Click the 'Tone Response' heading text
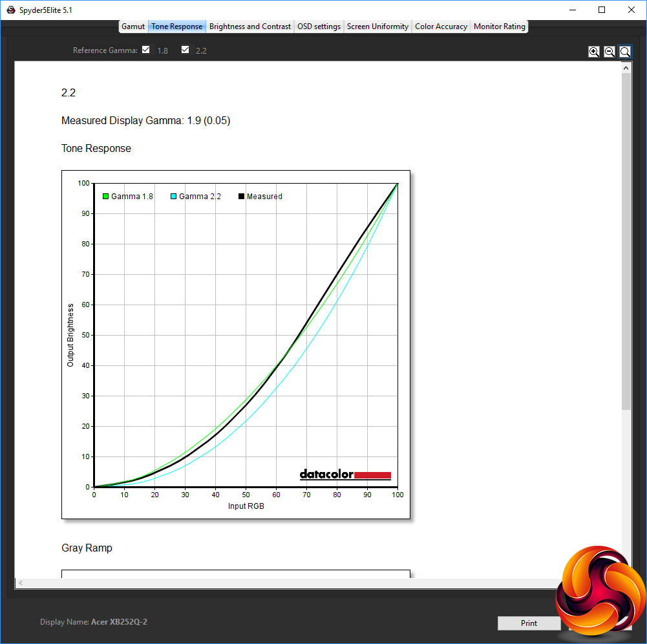The width and height of the screenshot is (647, 644). [x=96, y=148]
